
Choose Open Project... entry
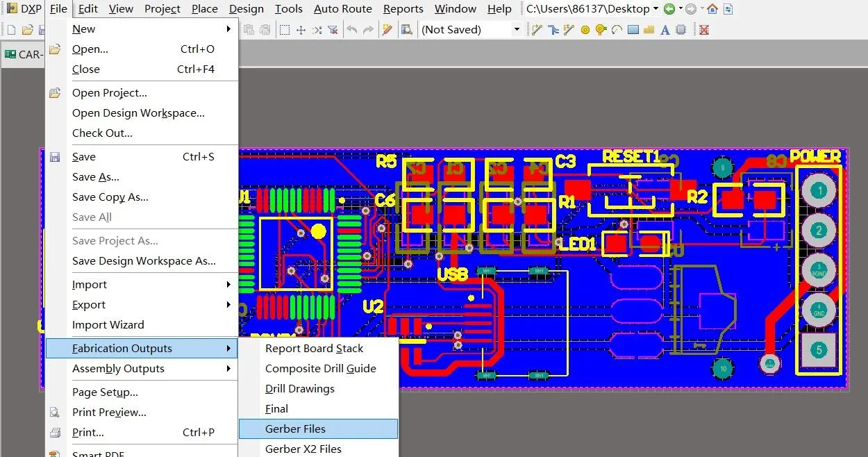142,93
